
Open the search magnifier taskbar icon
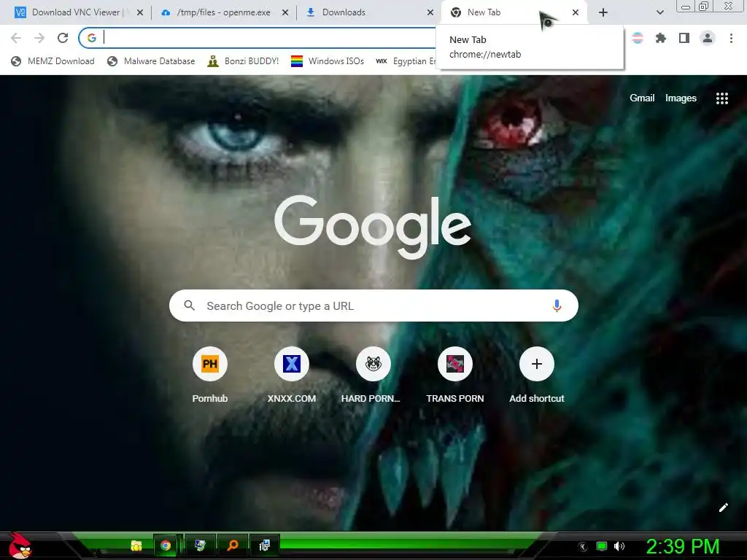pos(233,545)
